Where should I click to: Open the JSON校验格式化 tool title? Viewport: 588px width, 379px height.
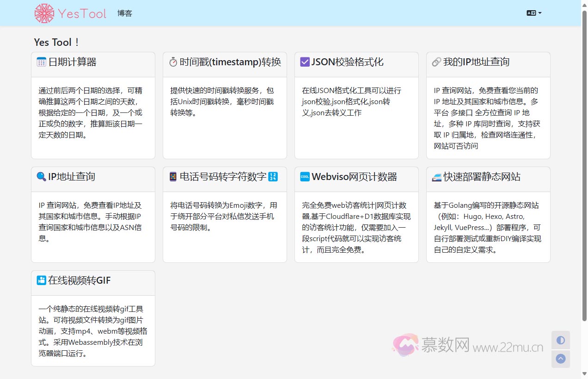click(348, 62)
